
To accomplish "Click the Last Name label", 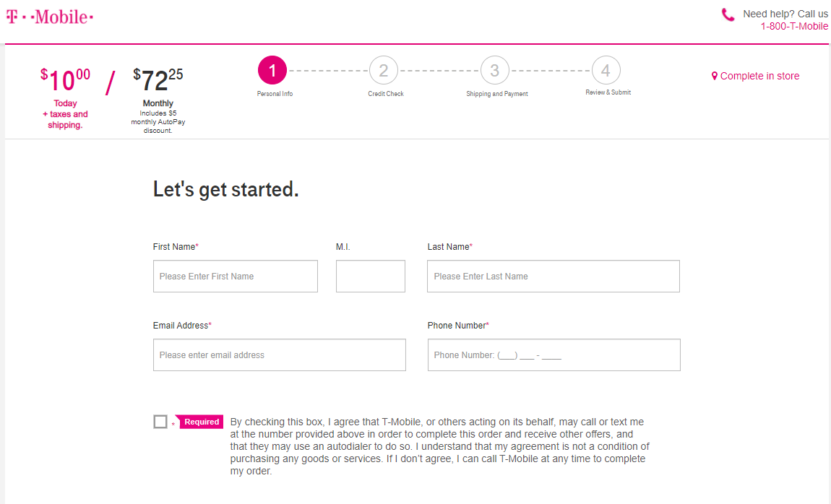I will [450, 247].
